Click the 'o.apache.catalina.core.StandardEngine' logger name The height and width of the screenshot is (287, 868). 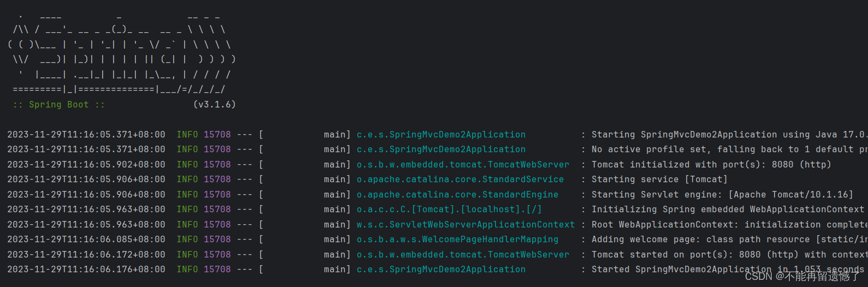point(457,195)
